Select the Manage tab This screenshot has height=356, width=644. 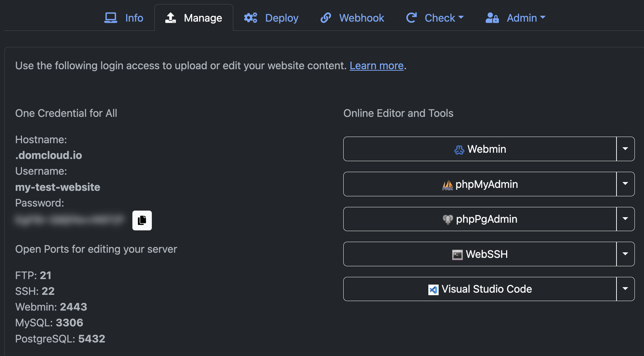tap(194, 18)
